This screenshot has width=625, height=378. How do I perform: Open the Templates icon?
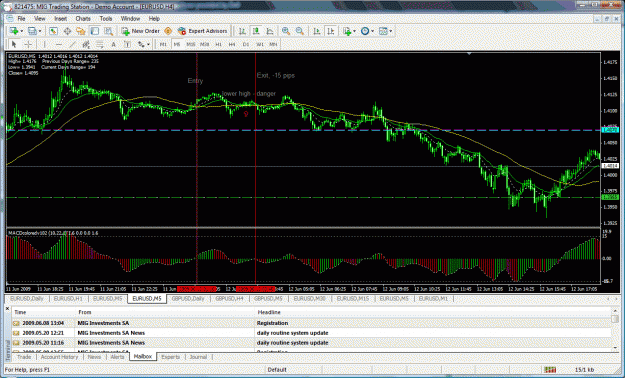pyautogui.click(x=383, y=31)
